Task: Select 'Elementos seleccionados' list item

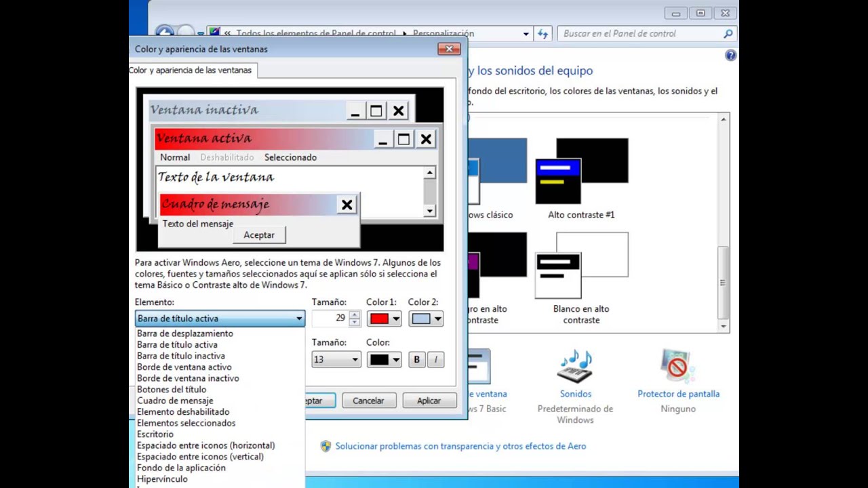Action: (x=186, y=423)
